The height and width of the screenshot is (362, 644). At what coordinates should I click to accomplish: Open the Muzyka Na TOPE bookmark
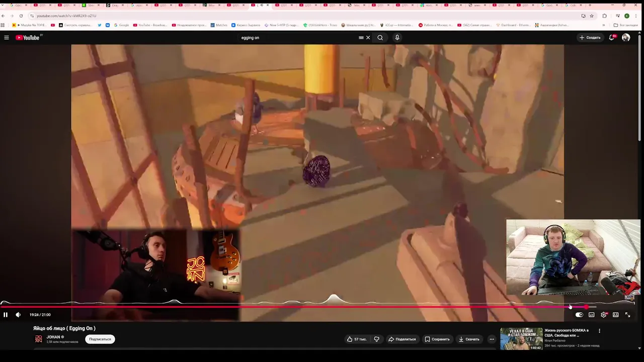point(30,25)
